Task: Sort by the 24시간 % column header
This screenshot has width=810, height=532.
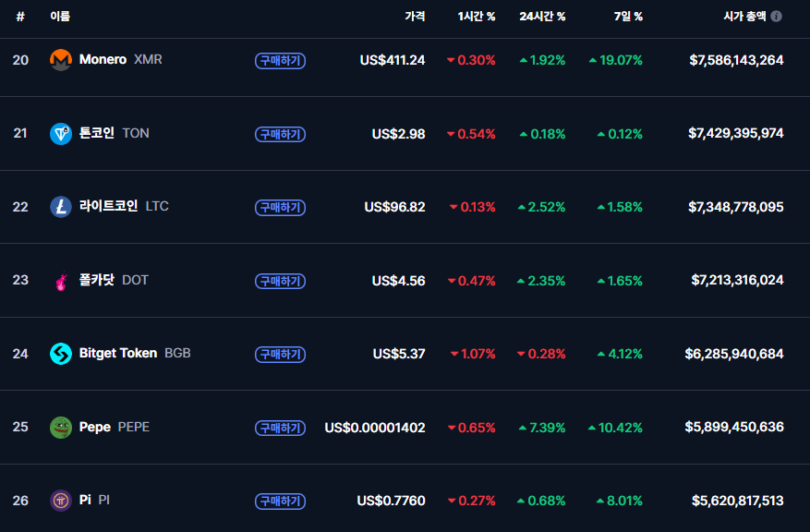Action: pos(542,17)
